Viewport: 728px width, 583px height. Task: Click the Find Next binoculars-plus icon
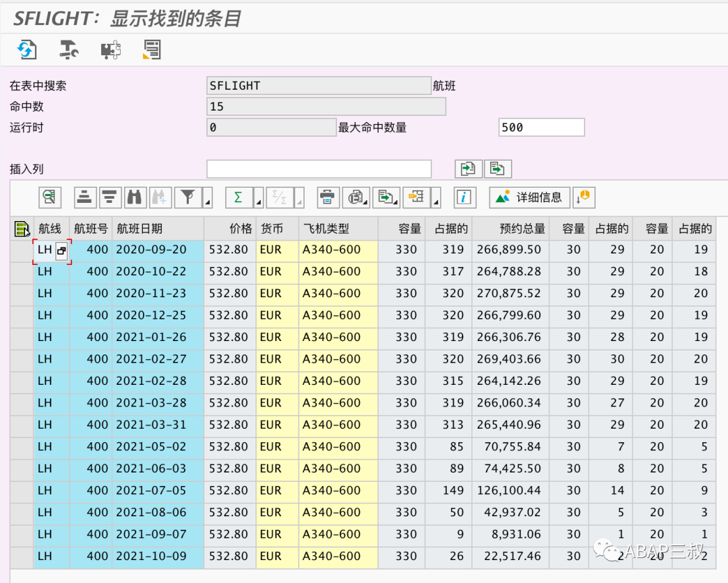point(160,197)
